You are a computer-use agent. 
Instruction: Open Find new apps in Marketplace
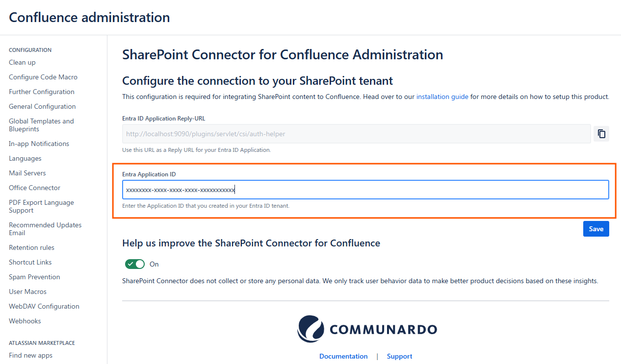click(x=30, y=355)
